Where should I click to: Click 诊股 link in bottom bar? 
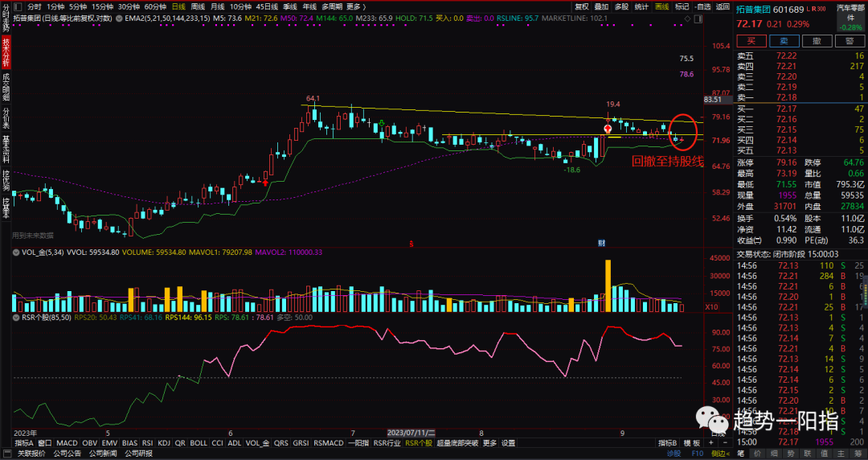[x=674, y=454]
